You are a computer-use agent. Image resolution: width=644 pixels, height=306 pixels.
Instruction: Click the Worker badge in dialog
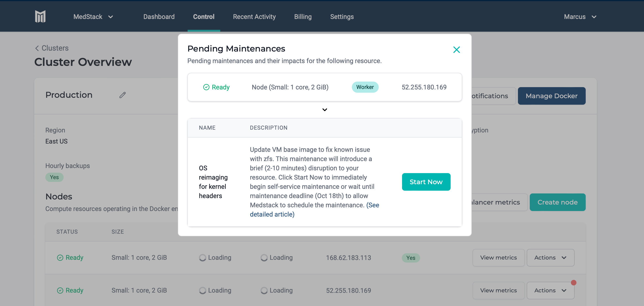[x=365, y=87]
